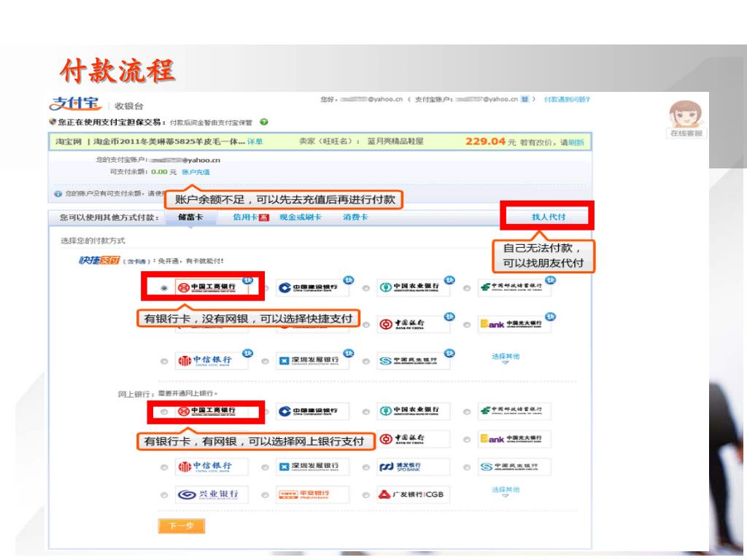
Task: Click the 中国邮政储蓄银行 logo under 网上银行
Action: [514, 411]
